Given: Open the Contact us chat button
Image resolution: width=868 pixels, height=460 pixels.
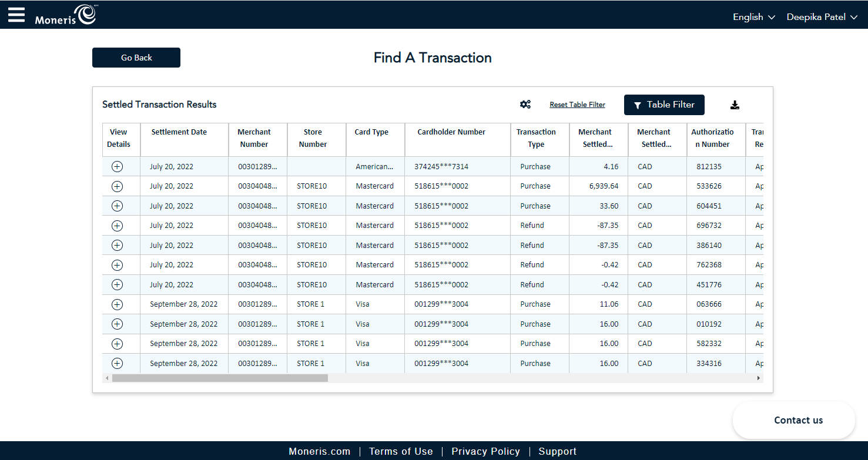Looking at the screenshot, I should pos(794,420).
